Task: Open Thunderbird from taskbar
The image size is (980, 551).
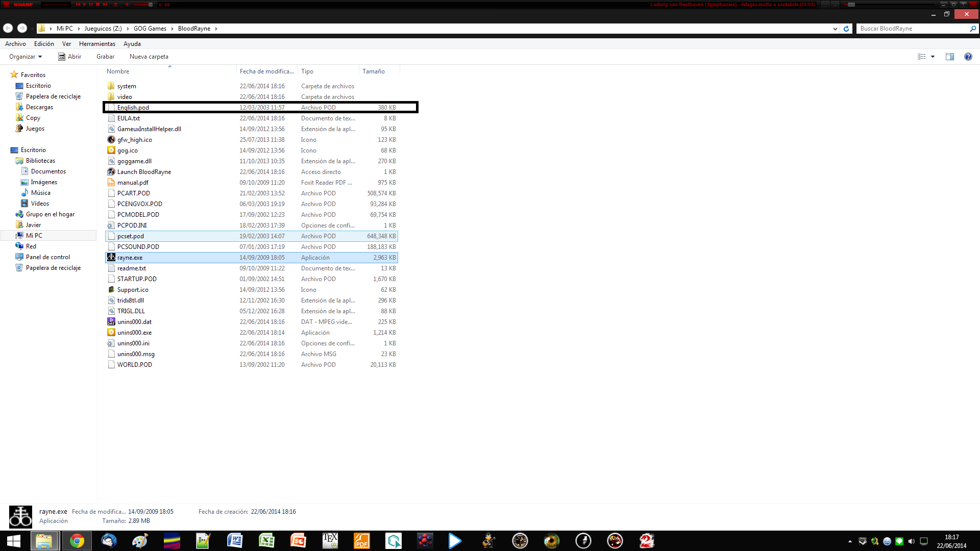Action: [109, 541]
